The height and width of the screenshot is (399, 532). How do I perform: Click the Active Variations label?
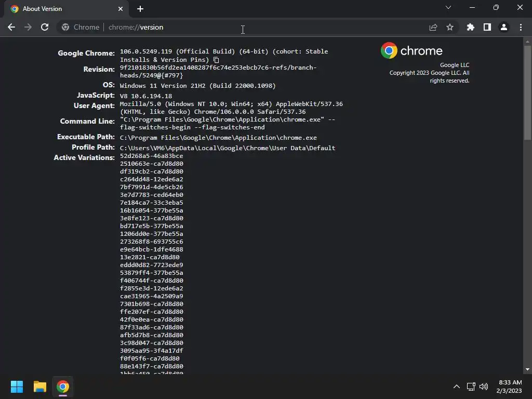click(84, 158)
